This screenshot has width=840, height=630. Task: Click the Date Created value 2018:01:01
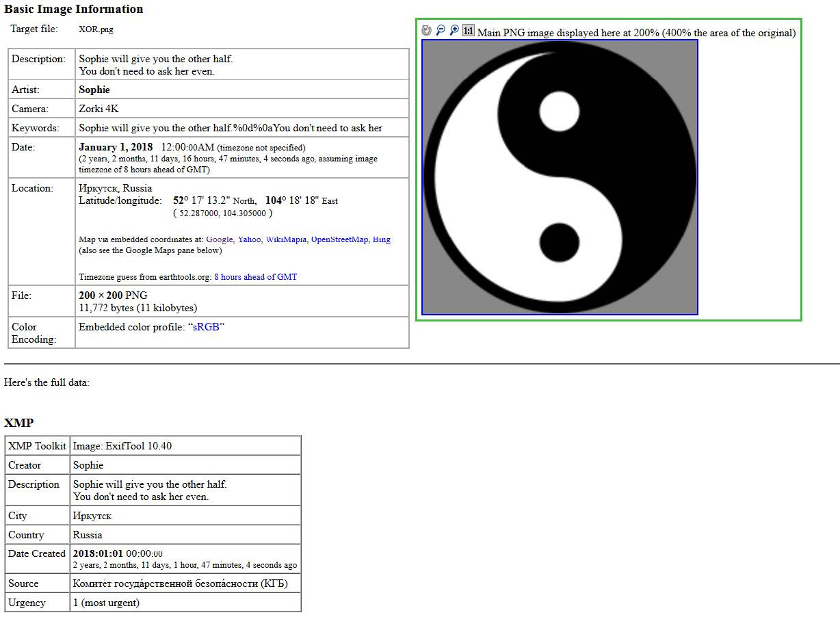pos(99,553)
